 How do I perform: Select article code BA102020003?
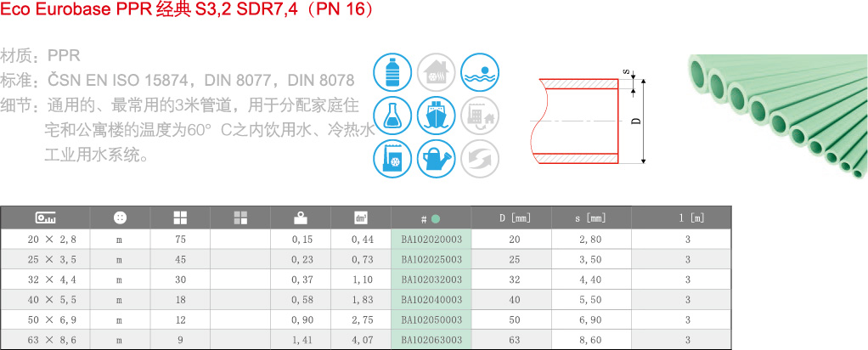431,240
